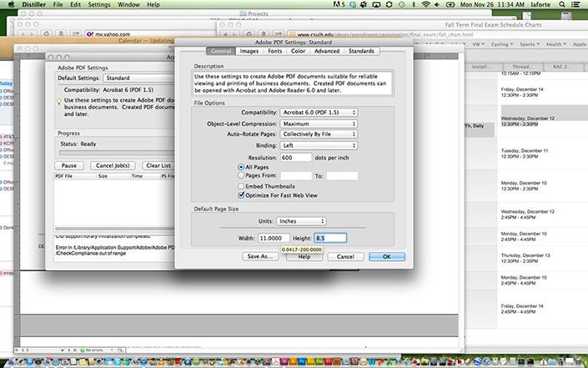Open the Units dropdown set to Inches
Image resolution: width=588 pixels, height=368 pixels.
point(301,221)
